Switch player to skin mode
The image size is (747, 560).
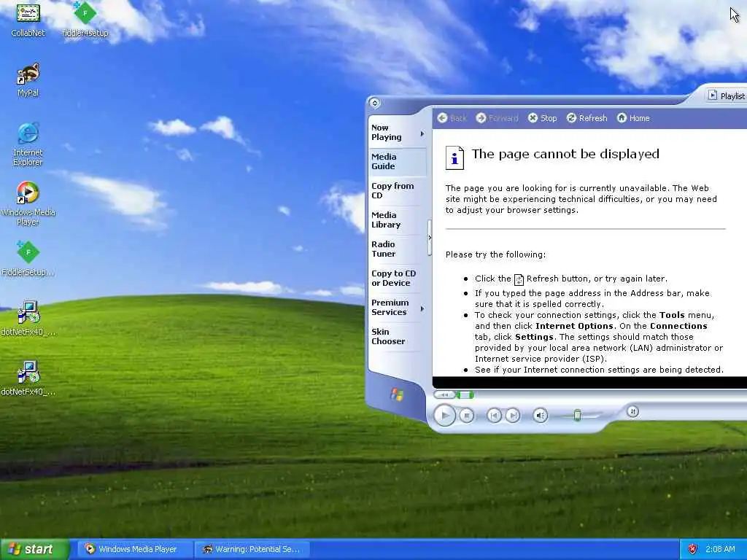(632, 411)
